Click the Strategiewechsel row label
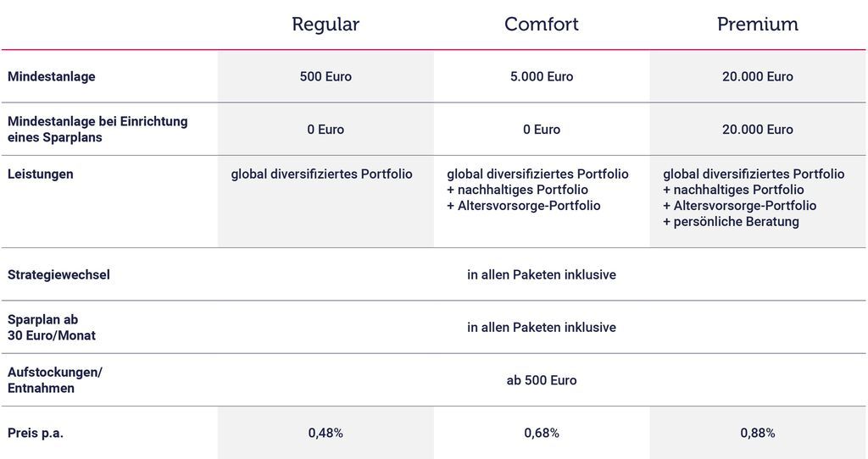 pos(58,275)
